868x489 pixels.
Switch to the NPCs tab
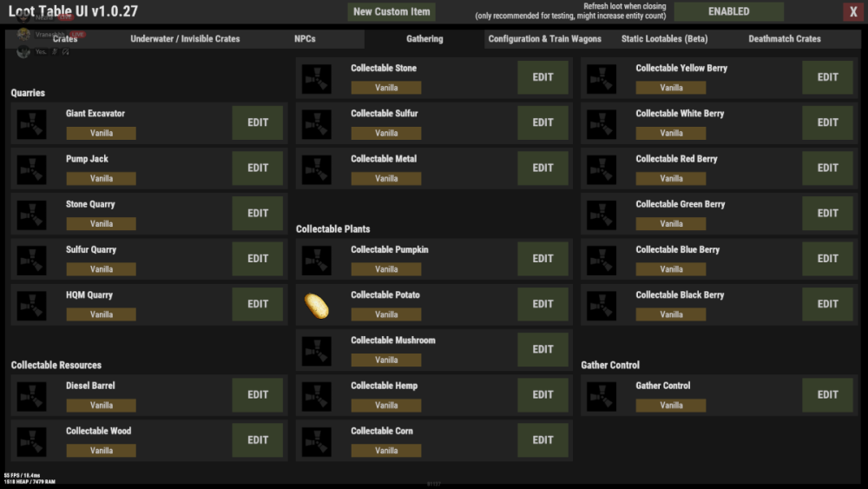click(x=305, y=39)
